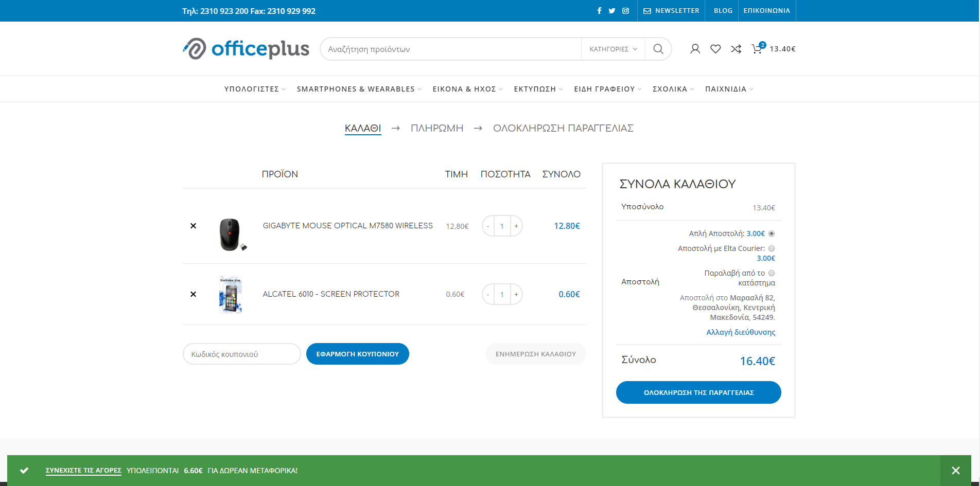Select the ΠΛΗΡΩΜΗ checkout step

pos(437,128)
